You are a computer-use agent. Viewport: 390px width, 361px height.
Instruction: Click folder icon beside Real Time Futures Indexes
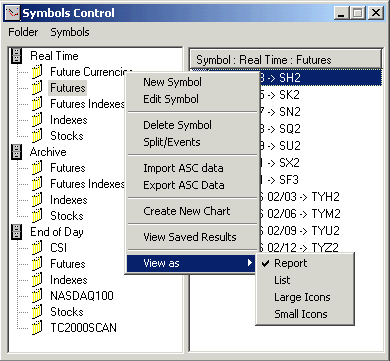tap(37, 104)
